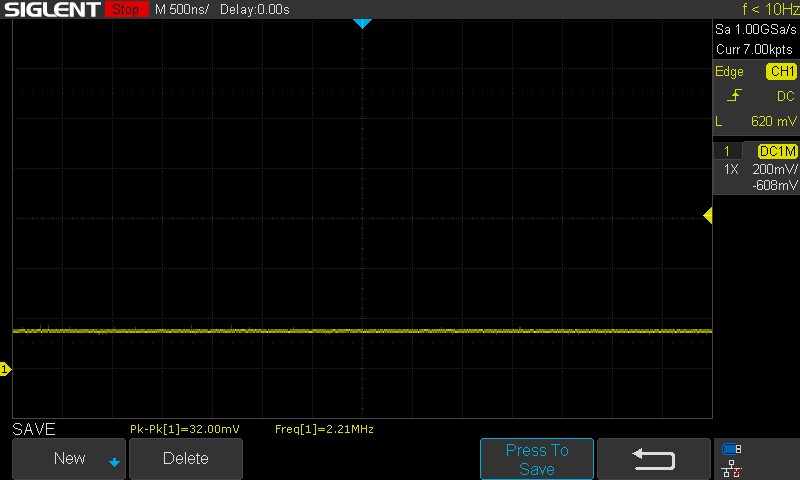The image size is (800, 480).
Task: Click the yellow trigger level arrow marker
Action: (708, 216)
